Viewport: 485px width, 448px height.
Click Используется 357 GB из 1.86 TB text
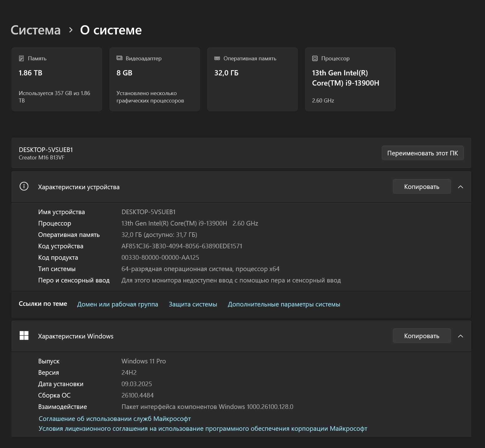tap(54, 97)
